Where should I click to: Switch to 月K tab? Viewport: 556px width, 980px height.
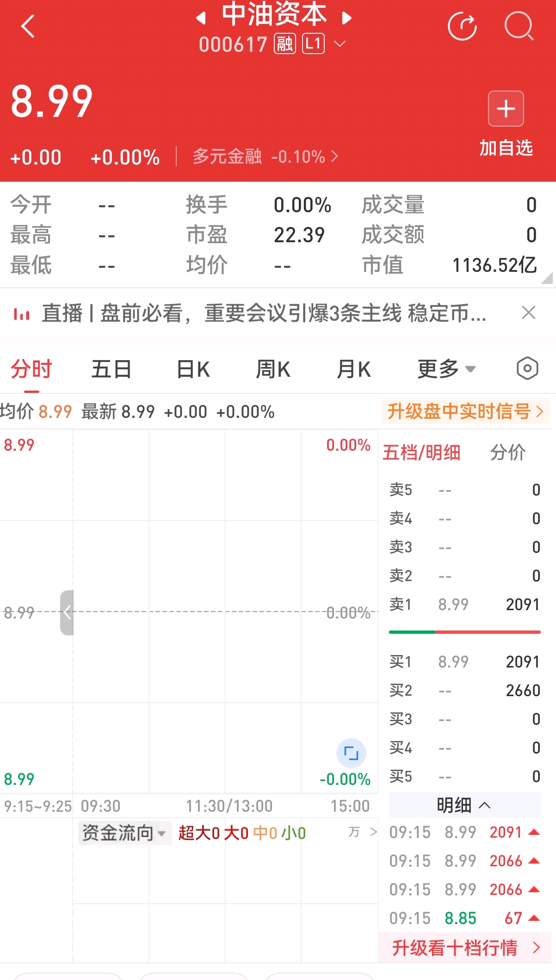point(354,369)
